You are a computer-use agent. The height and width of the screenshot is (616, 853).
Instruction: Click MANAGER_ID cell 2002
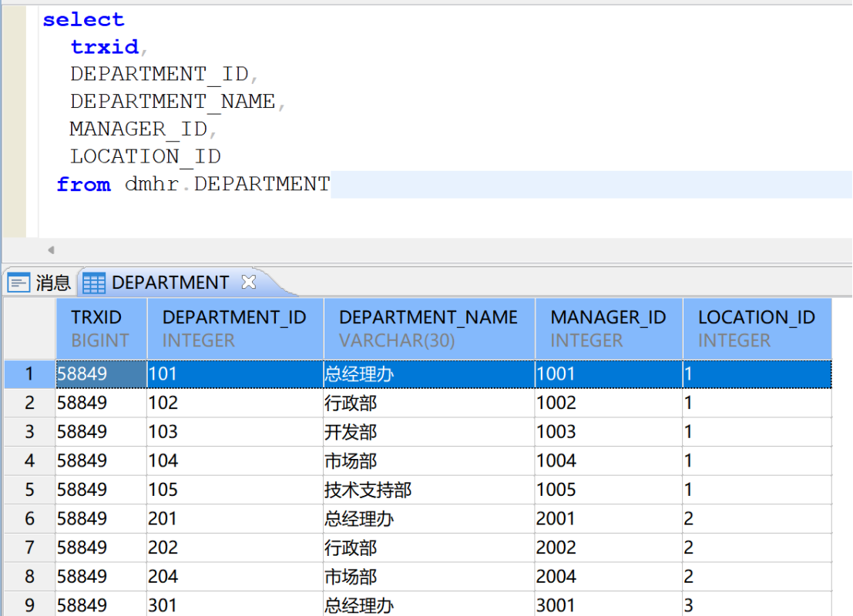(609, 547)
